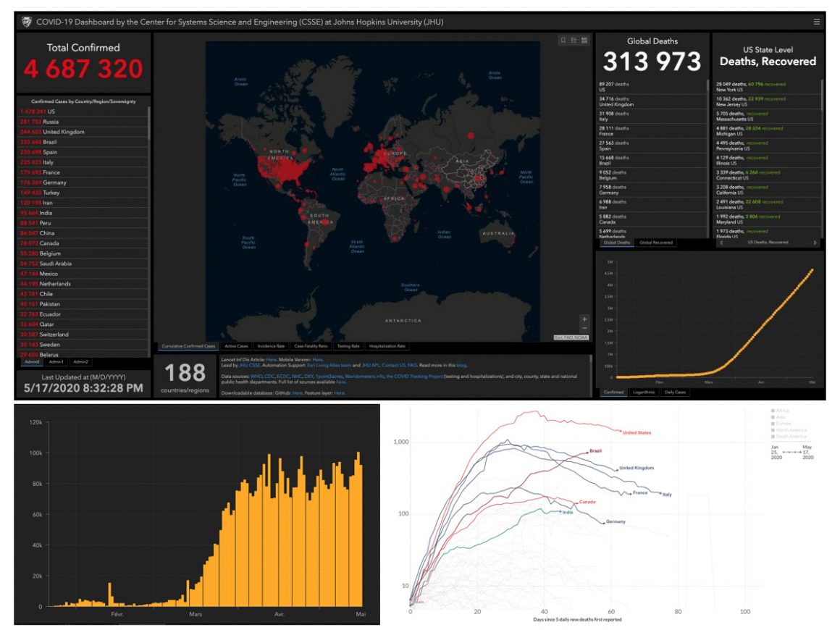Toggle the Africa legend checkbox
Screen dimensions: 840x630
[x=773, y=411]
